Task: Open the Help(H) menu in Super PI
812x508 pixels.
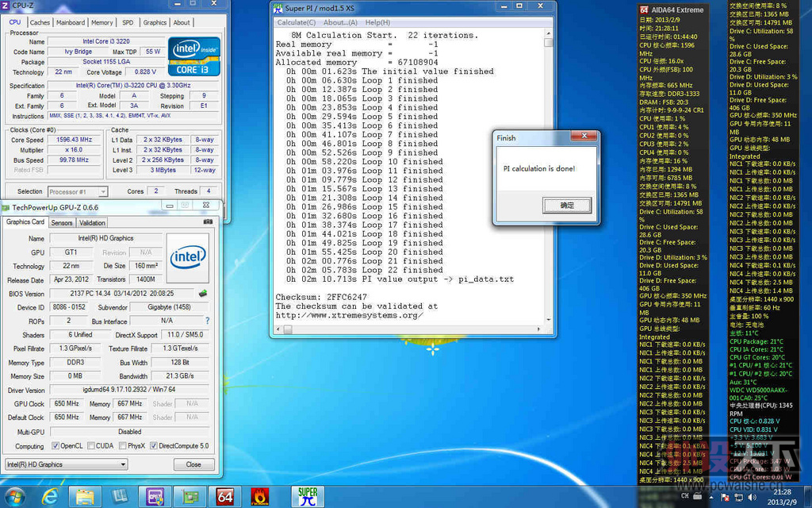Action: point(377,22)
